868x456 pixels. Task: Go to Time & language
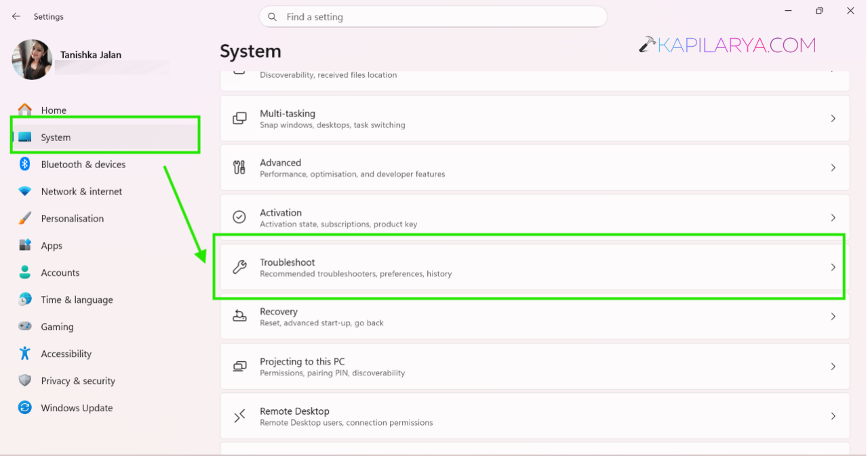click(105, 299)
